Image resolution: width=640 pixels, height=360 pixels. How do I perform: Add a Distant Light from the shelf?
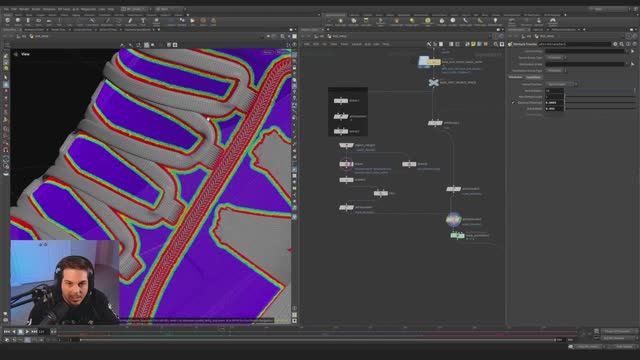pos(412,22)
